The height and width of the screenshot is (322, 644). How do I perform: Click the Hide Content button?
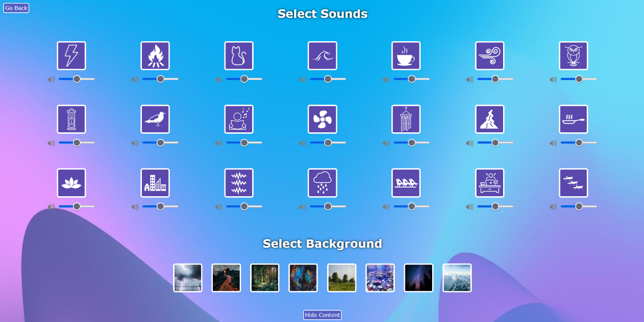[323, 315]
